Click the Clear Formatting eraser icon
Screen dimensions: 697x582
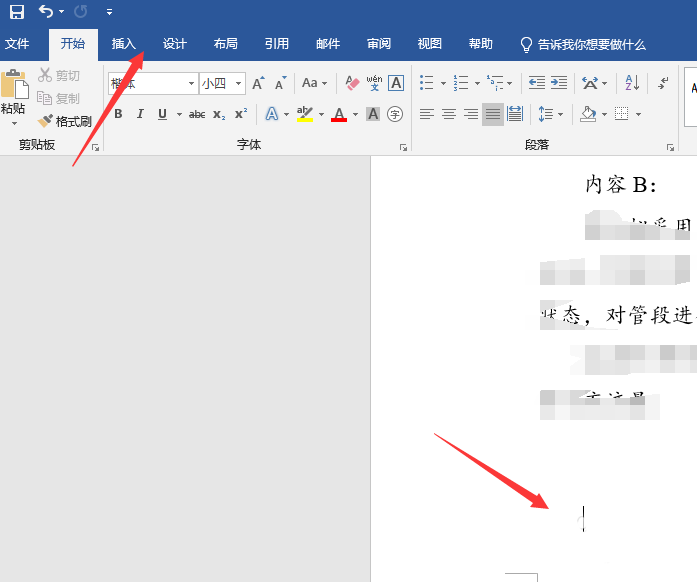(x=351, y=83)
